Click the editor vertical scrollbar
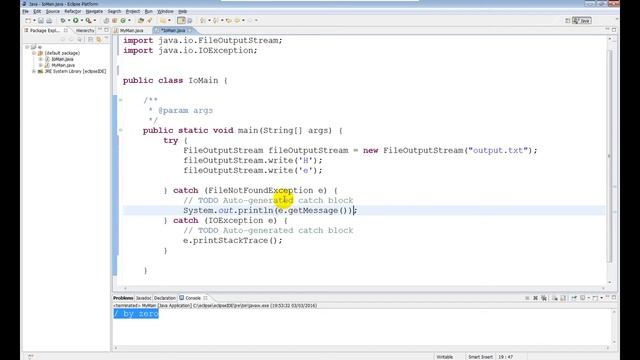The height and width of the screenshot is (360, 640). (610, 157)
